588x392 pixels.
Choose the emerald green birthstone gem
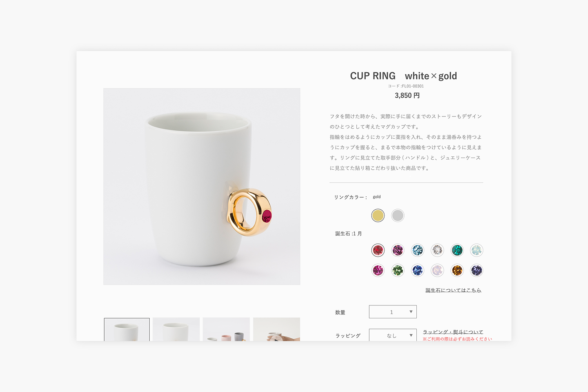457,250
